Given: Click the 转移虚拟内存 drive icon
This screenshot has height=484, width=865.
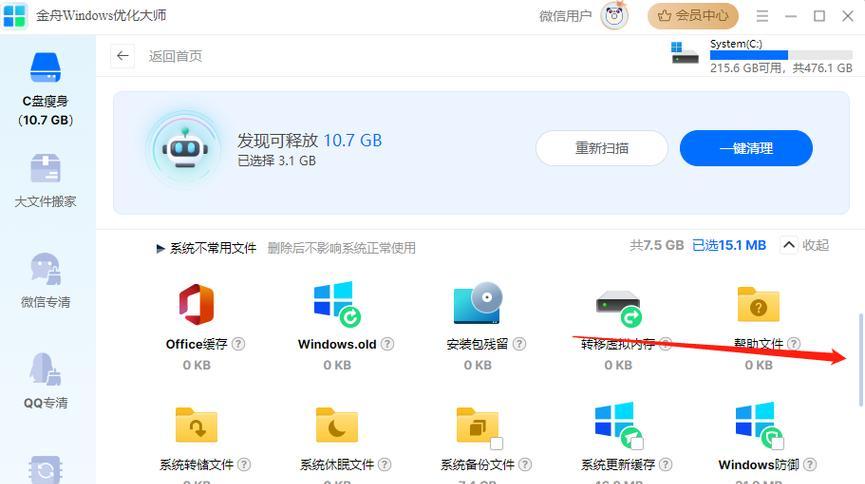Looking at the screenshot, I should (x=618, y=308).
